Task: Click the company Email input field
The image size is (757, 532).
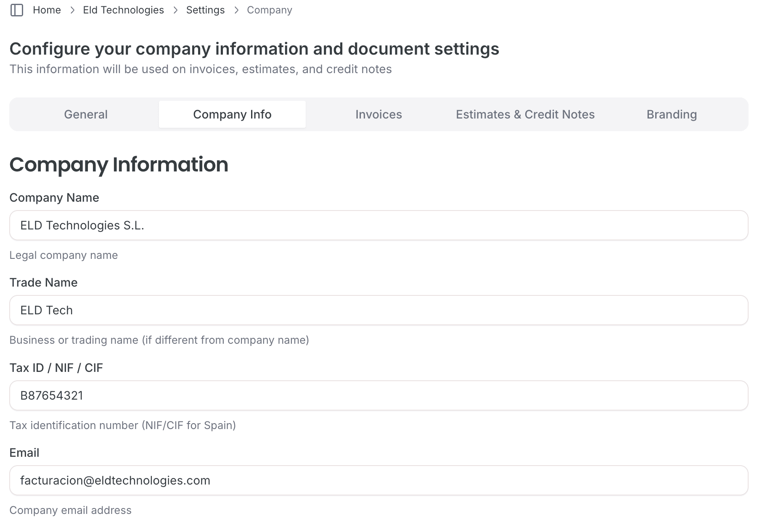Action: [x=378, y=480]
